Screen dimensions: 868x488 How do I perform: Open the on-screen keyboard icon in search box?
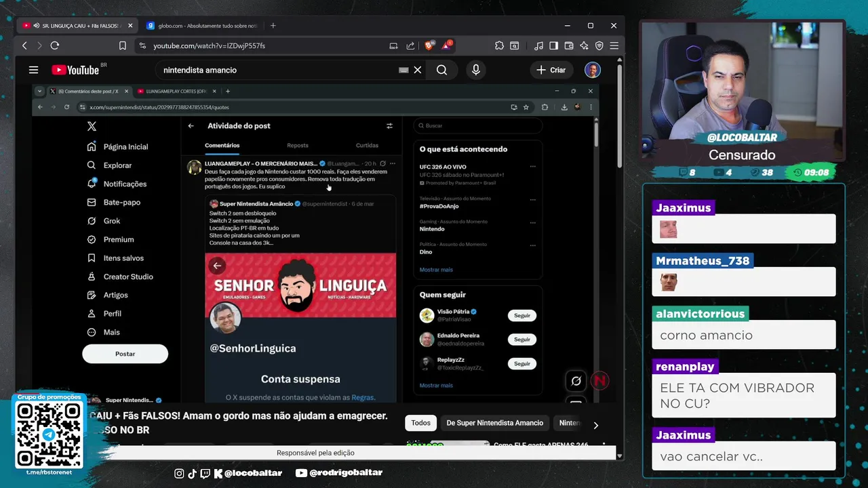pyautogui.click(x=403, y=70)
